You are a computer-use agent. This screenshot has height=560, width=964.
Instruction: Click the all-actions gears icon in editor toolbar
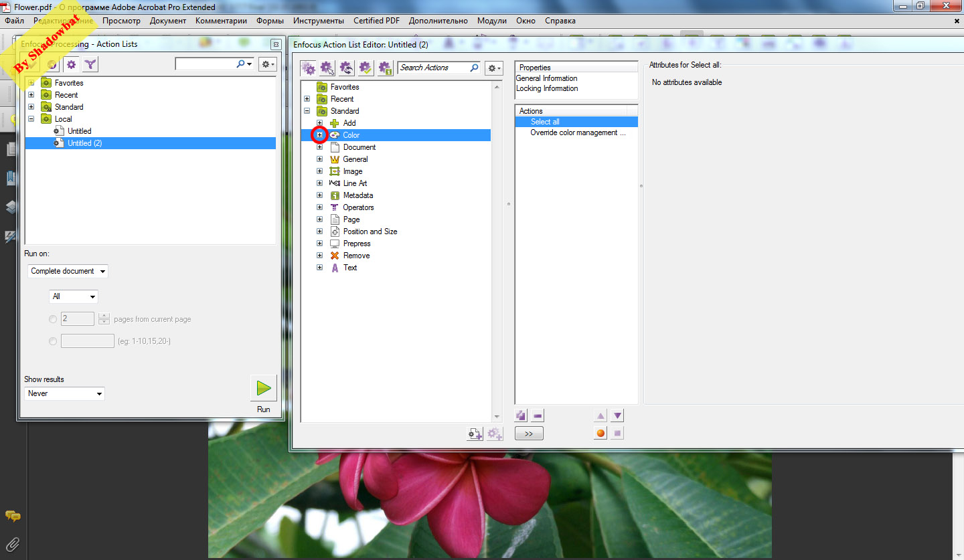pos(308,68)
